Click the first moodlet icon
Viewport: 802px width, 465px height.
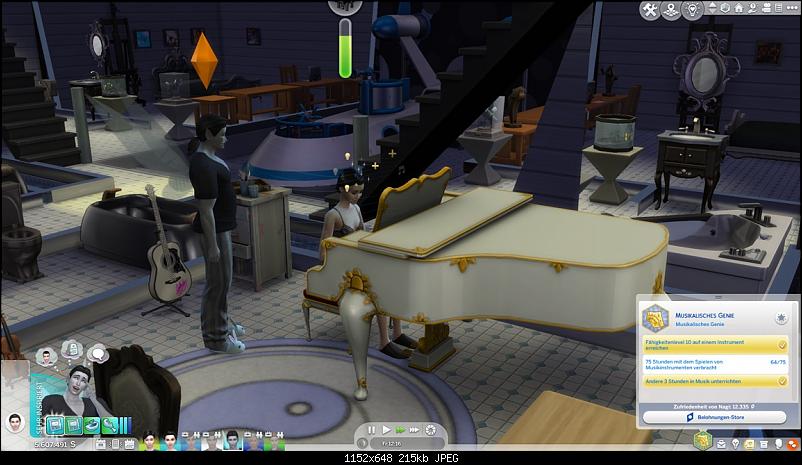(54, 425)
